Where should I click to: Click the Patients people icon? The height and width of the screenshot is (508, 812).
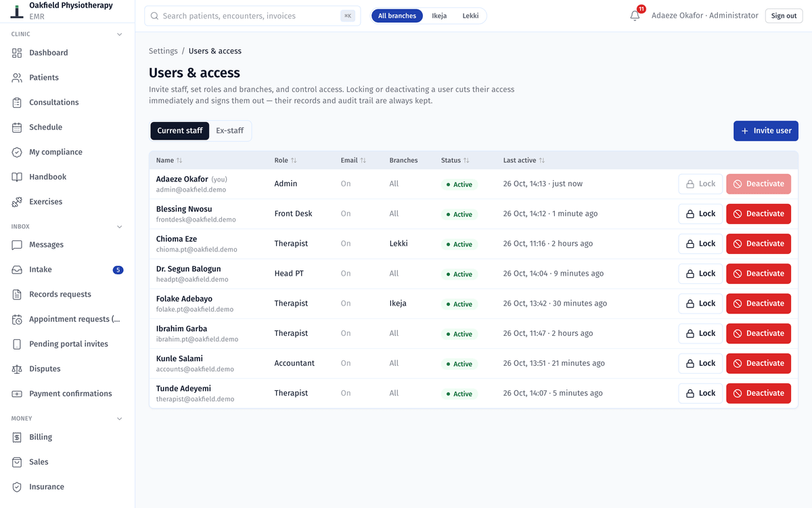17,78
